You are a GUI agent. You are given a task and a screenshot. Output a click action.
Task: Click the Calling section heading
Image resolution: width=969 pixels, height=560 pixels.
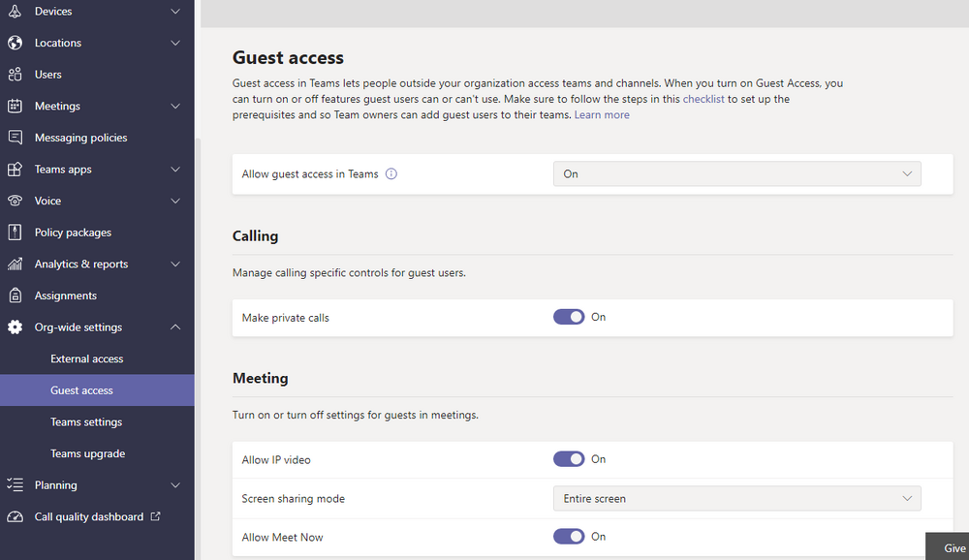point(255,235)
